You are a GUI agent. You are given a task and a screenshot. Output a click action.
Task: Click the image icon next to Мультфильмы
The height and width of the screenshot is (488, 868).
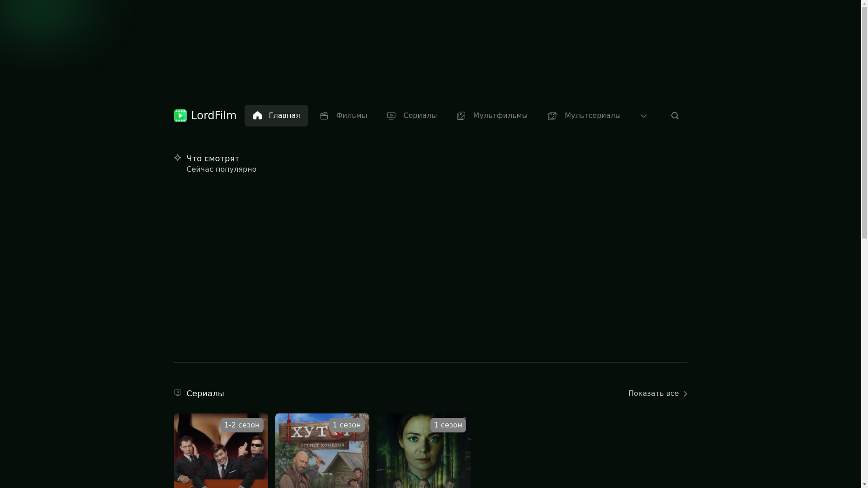[x=461, y=116]
